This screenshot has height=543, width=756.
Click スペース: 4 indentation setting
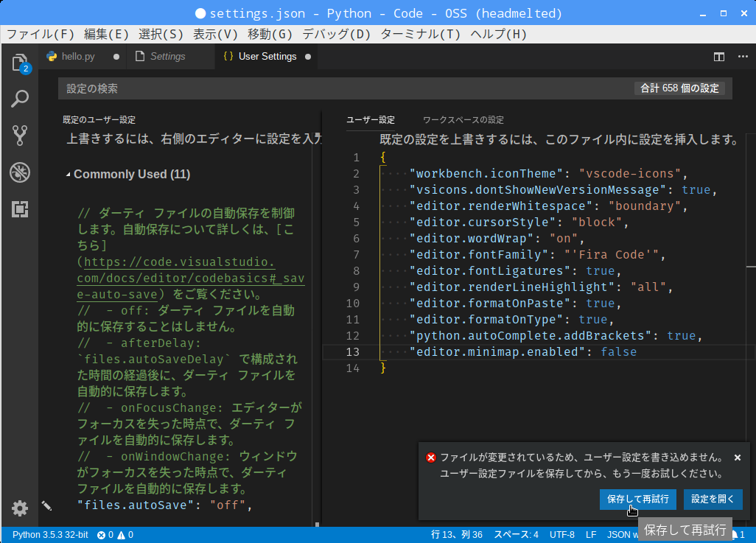click(516, 535)
